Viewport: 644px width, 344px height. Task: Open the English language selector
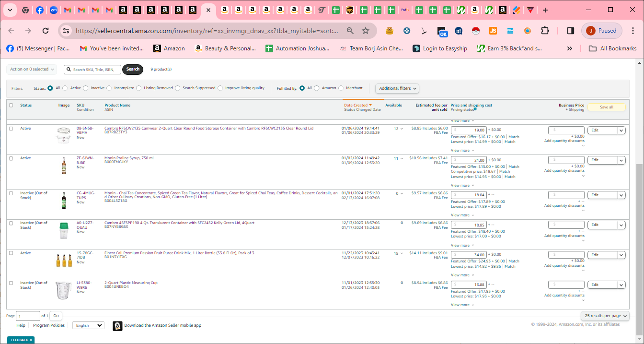point(88,325)
